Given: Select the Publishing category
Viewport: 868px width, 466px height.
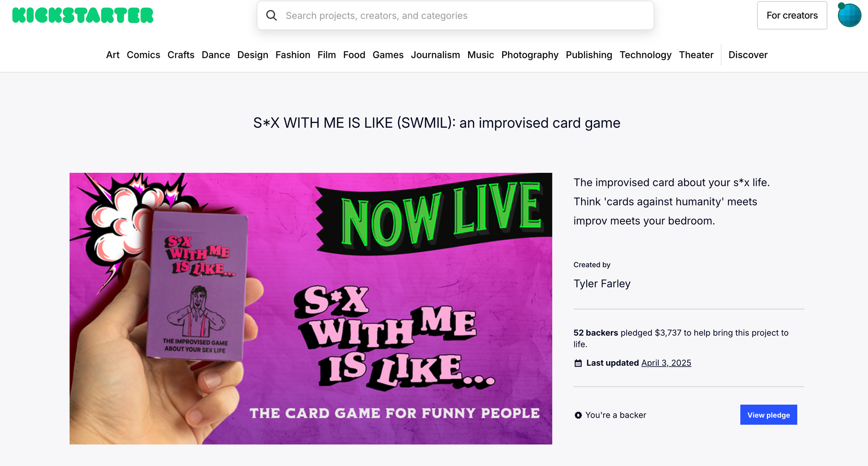Looking at the screenshot, I should point(589,55).
